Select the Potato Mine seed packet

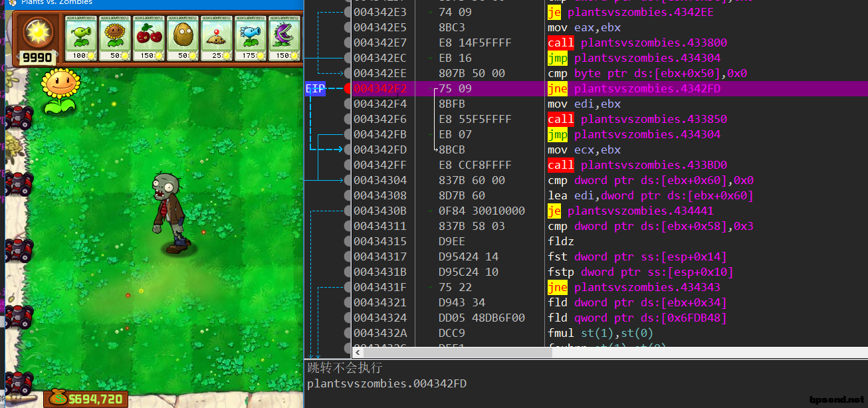[x=217, y=39]
